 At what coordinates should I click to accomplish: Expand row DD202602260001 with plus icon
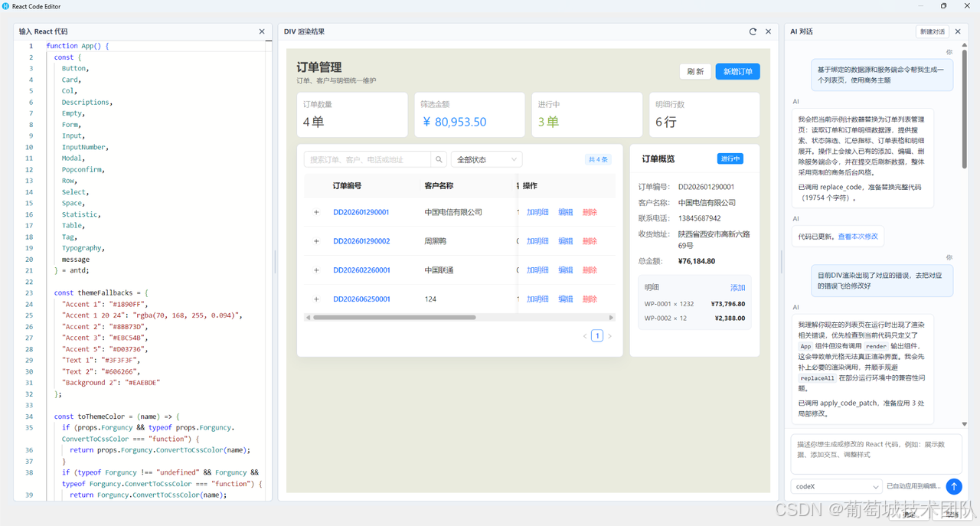pos(316,270)
